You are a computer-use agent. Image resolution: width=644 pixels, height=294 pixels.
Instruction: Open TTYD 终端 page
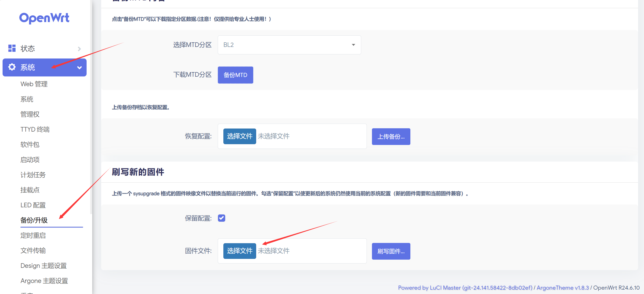click(x=35, y=130)
